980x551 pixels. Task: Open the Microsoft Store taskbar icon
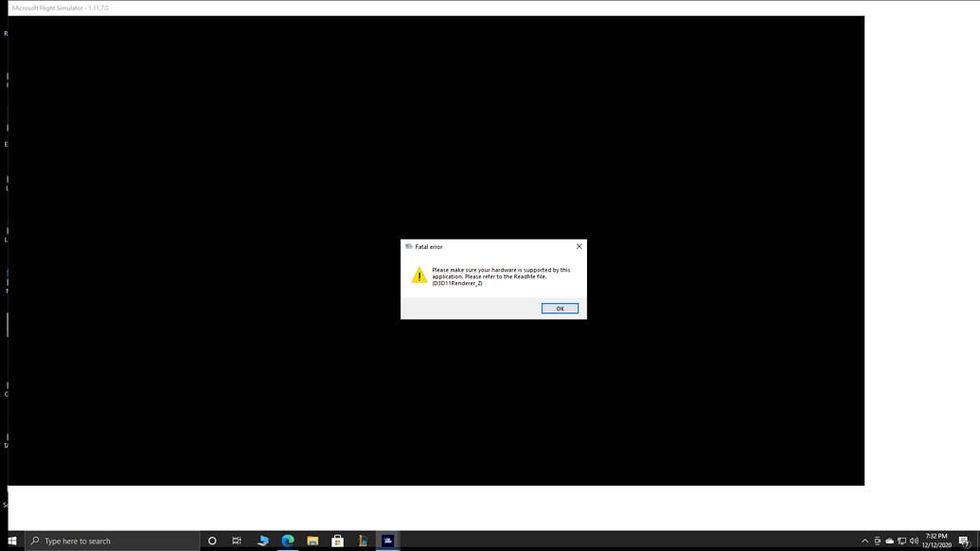pos(337,541)
